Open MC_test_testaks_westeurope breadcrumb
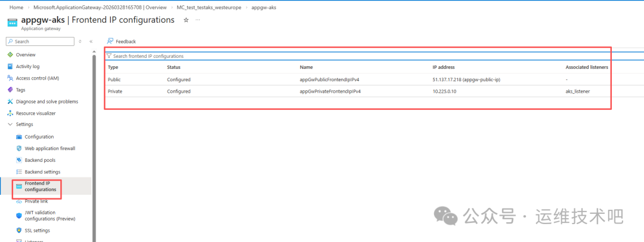644x242 pixels. (x=209, y=7)
